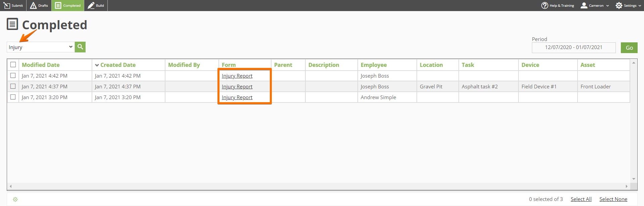Click the vertical scrollbar up arrow
Viewport: 644px width, 206px height.
click(634, 63)
